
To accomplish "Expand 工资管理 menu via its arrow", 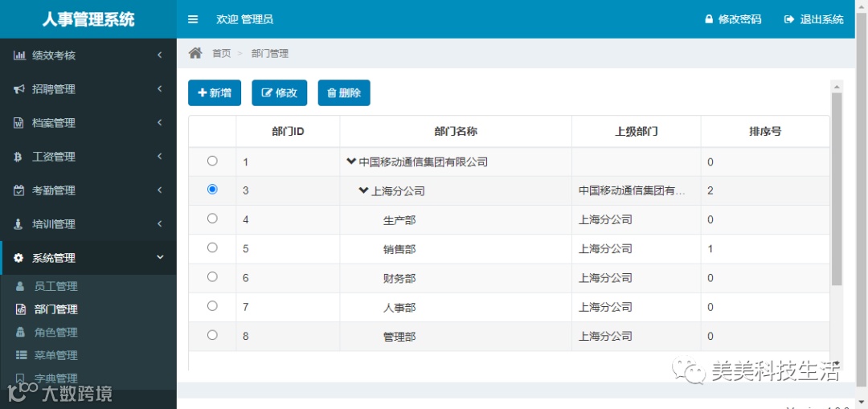I will click(x=159, y=157).
